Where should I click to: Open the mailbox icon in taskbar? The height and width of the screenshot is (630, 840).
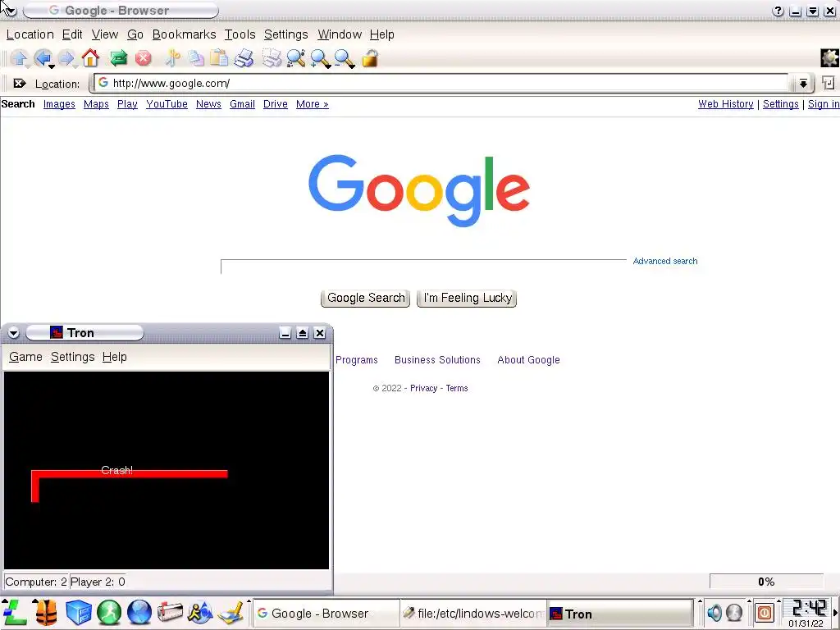(x=170, y=612)
